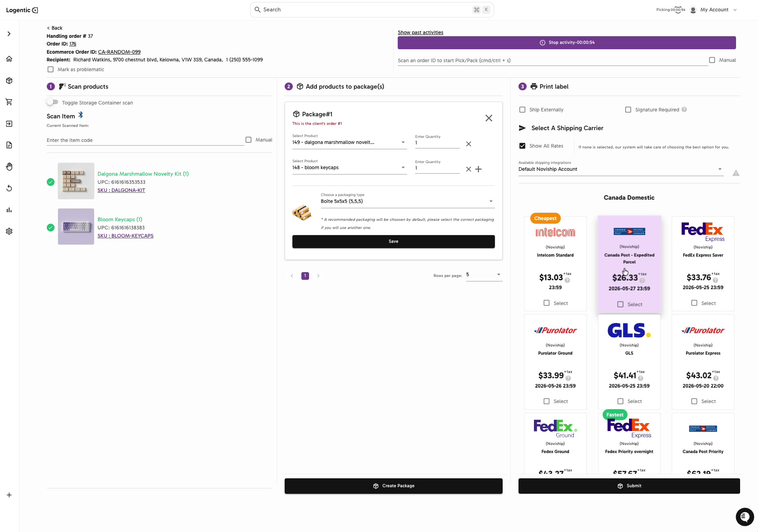Viewport: 758px width, 532px height.
Task: Open the returns refresh icon in sidebar
Action: 9,188
